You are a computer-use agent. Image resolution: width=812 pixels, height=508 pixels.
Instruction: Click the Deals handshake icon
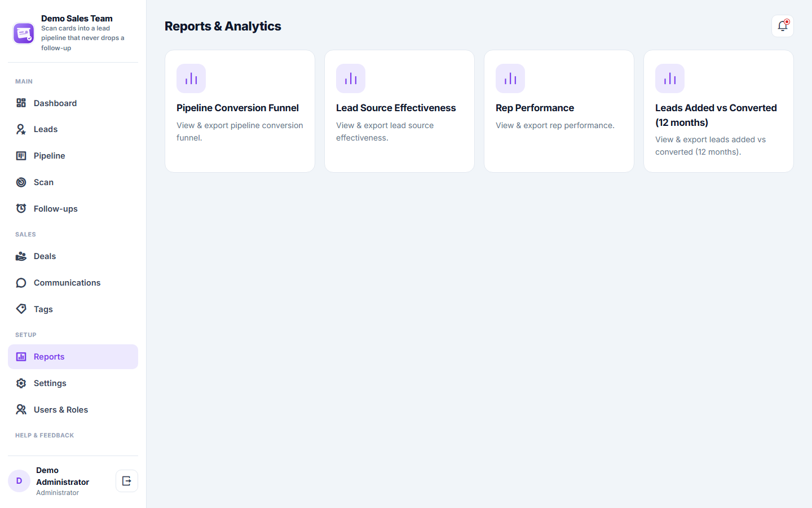[21, 256]
